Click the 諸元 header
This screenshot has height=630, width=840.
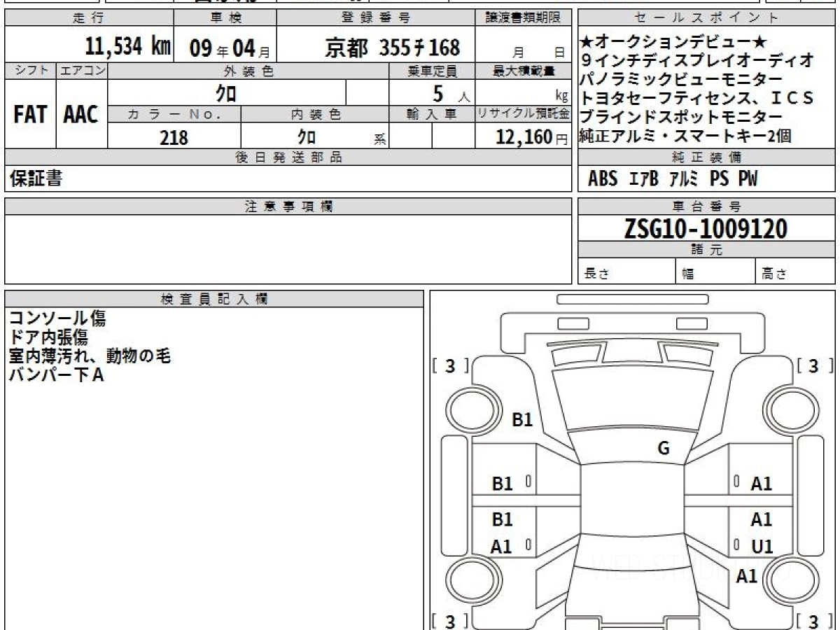coord(706,250)
